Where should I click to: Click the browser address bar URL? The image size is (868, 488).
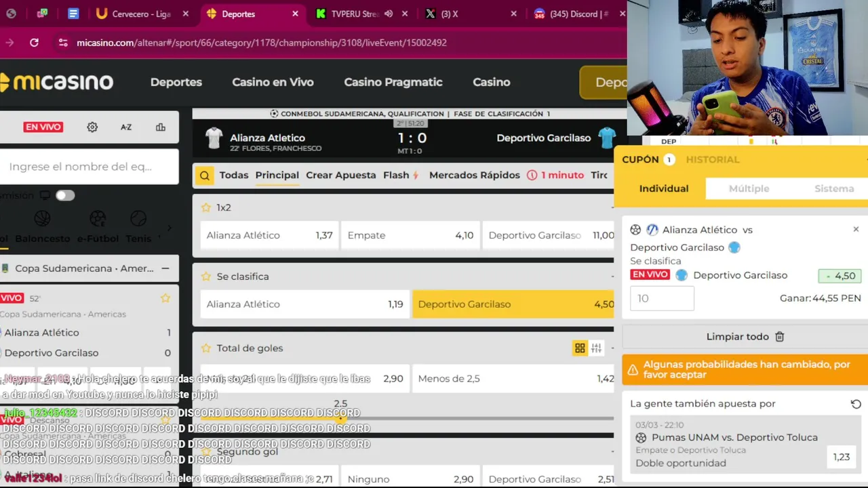coord(262,42)
